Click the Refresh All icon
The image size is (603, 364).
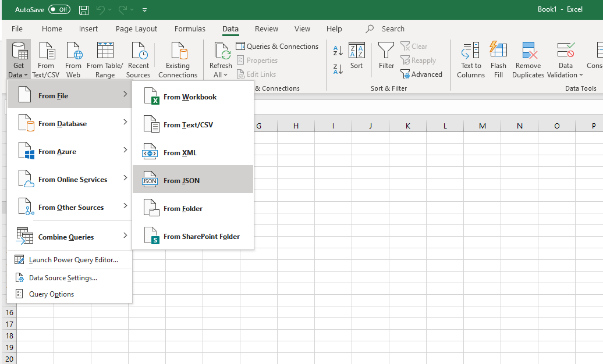pyautogui.click(x=221, y=51)
